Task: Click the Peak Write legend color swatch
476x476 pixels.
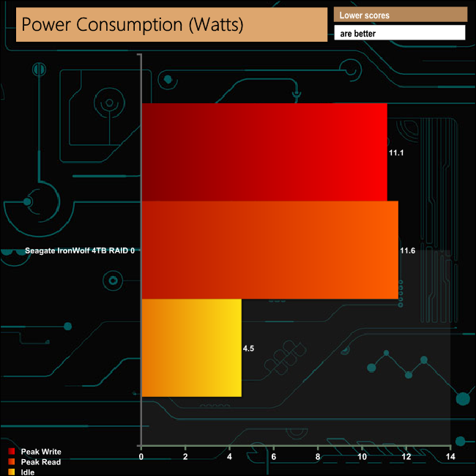Action: point(12,451)
